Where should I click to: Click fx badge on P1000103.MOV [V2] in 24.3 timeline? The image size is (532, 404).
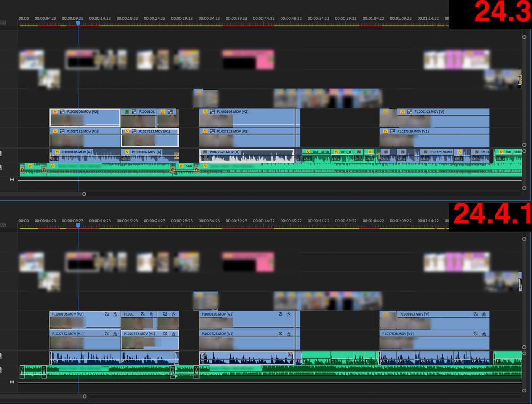point(205,112)
